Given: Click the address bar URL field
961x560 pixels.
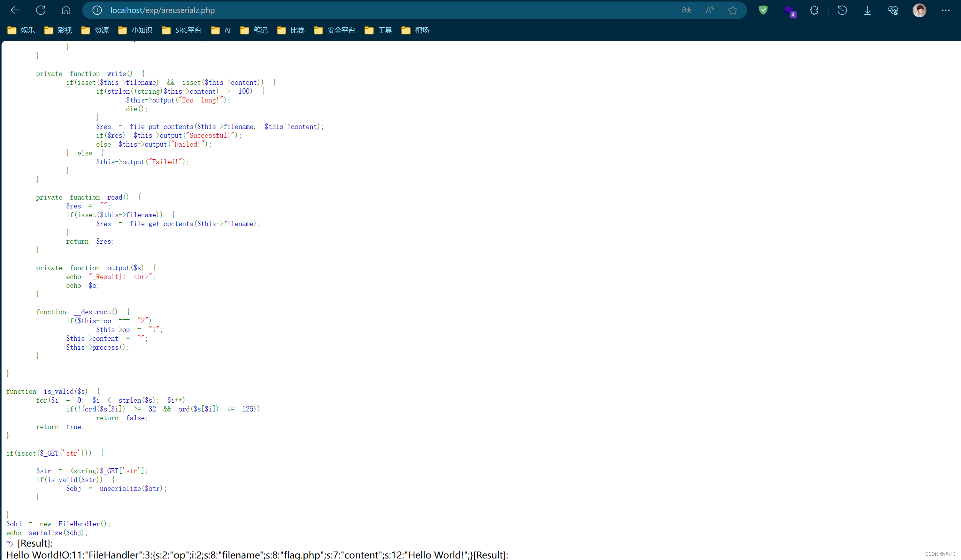Looking at the screenshot, I should pyautogui.click(x=346, y=10).
